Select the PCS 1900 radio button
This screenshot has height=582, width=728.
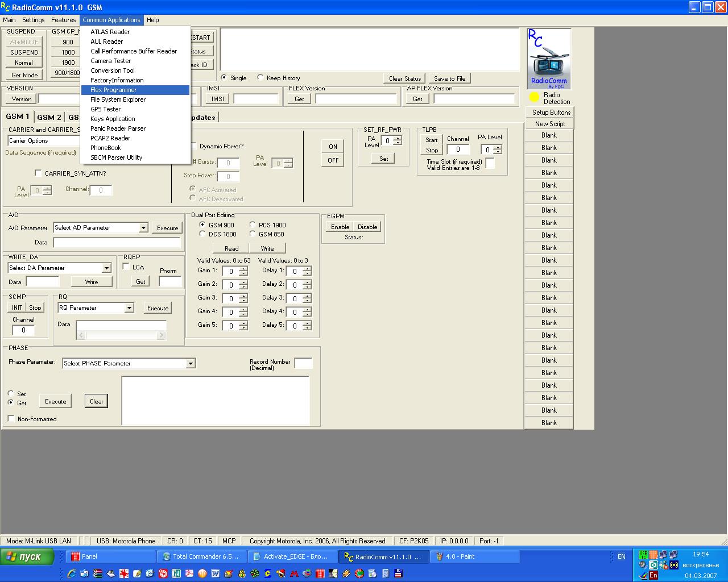click(253, 225)
